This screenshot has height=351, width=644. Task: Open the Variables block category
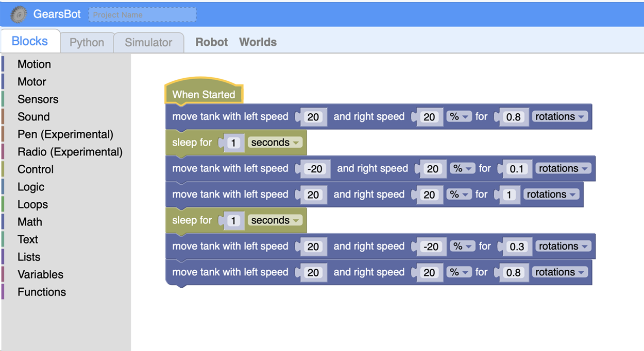(x=40, y=274)
